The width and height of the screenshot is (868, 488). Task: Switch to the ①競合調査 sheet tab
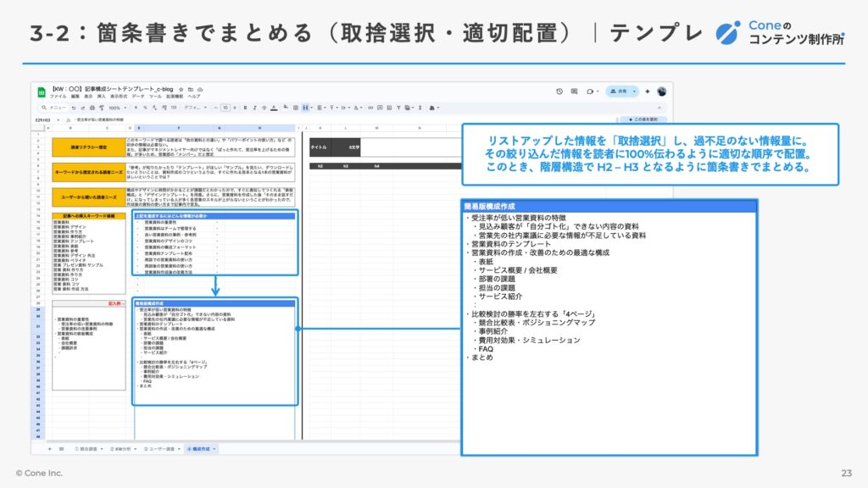click(88, 449)
